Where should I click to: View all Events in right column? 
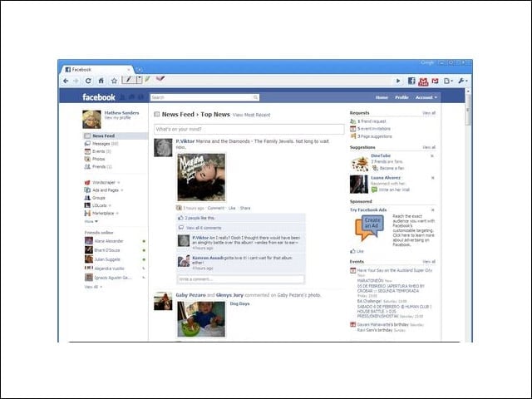coord(429,262)
